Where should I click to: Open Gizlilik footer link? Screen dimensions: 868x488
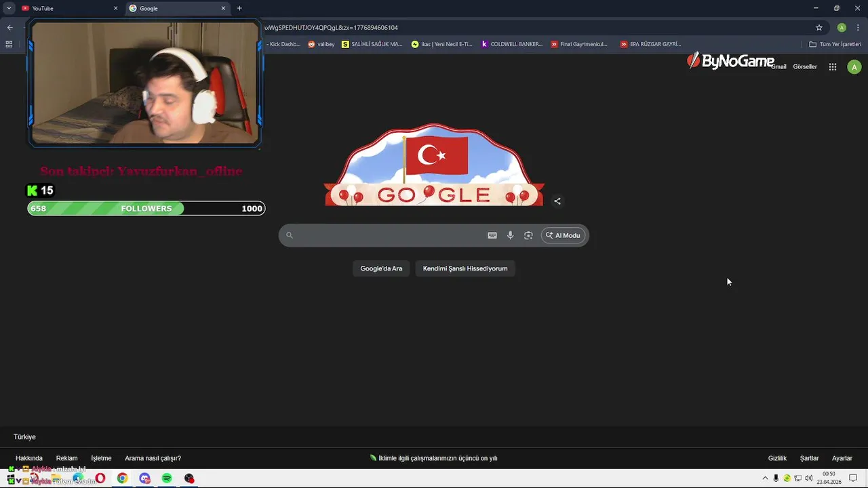click(x=777, y=458)
